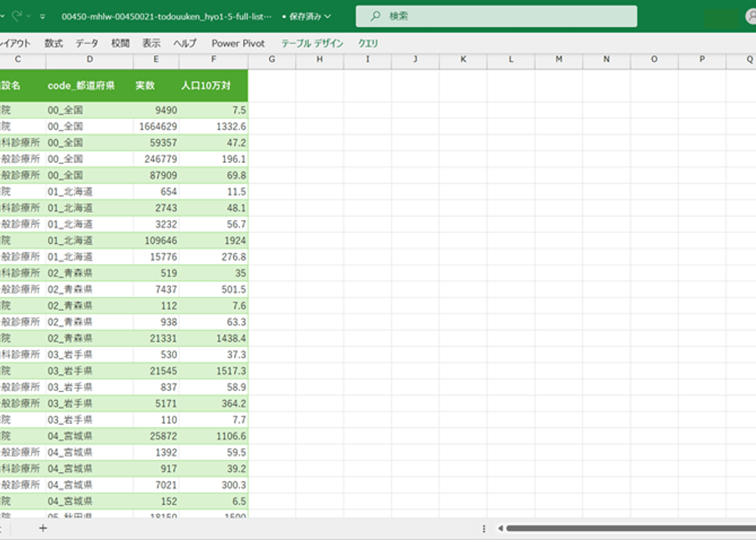The image size is (756, 540).
Task: Select the cell containing 300.3
Action: [x=214, y=485]
